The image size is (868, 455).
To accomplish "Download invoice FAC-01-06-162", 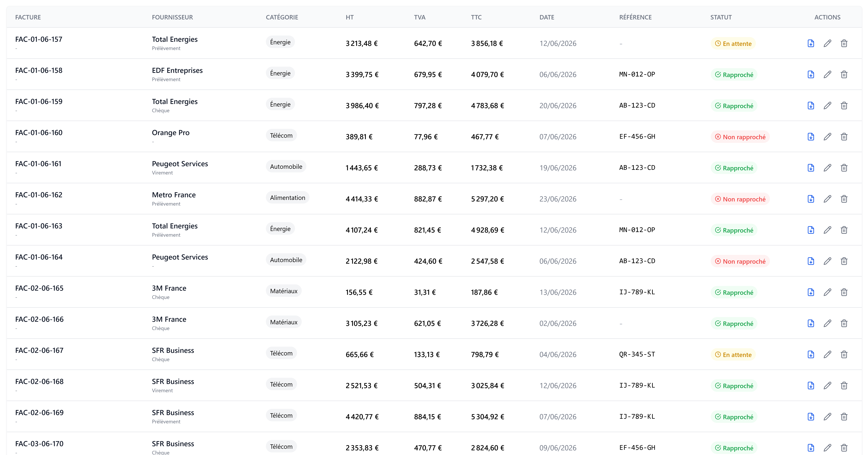I will (x=811, y=199).
